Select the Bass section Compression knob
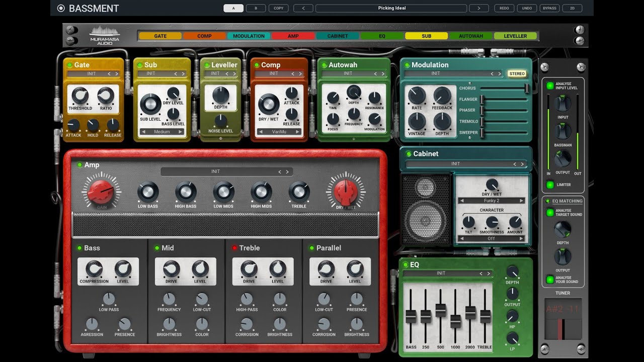 coord(94,269)
